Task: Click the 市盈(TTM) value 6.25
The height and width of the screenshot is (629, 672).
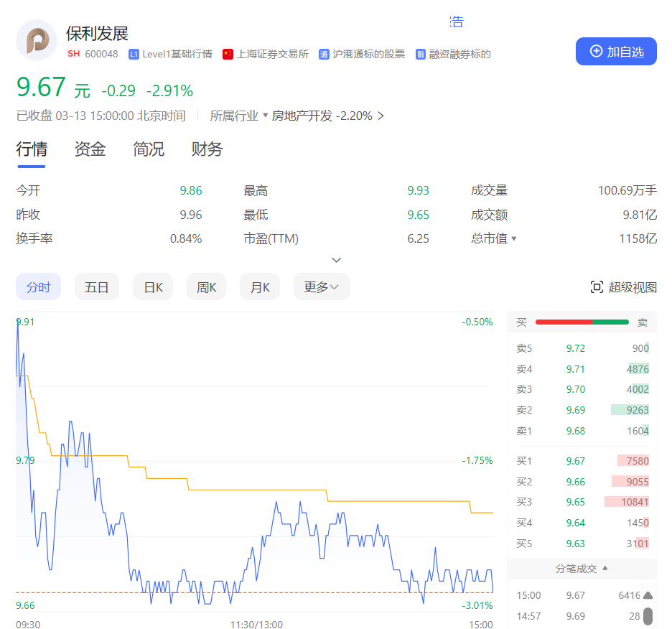Action: click(x=419, y=238)
